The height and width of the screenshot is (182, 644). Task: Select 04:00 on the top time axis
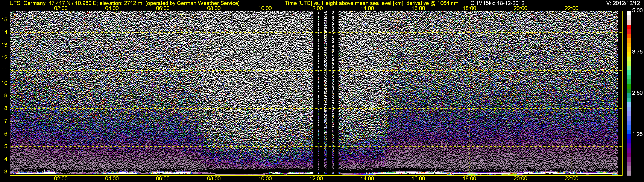pos(112,8)
